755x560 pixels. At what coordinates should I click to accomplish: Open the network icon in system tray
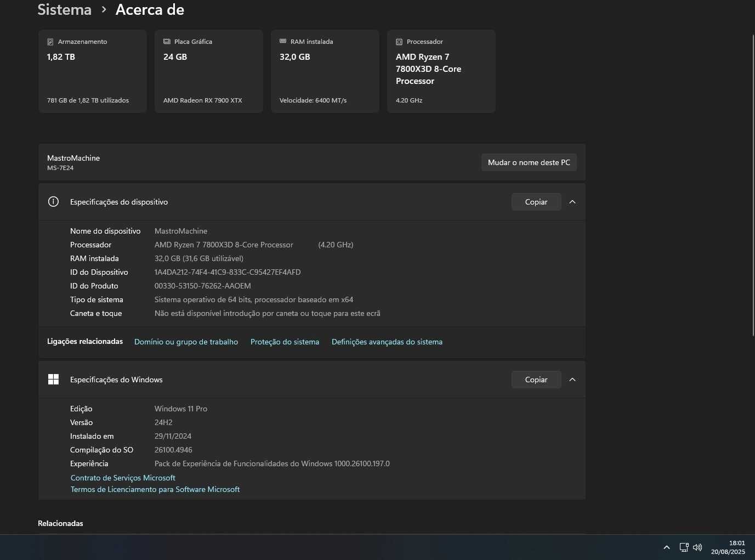coord(684,547)
